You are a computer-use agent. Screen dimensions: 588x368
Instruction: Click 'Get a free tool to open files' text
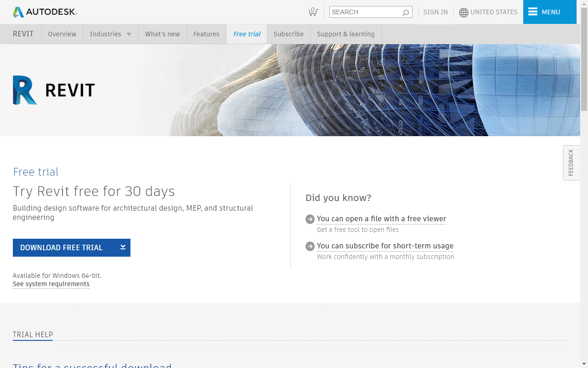(358, 230)
